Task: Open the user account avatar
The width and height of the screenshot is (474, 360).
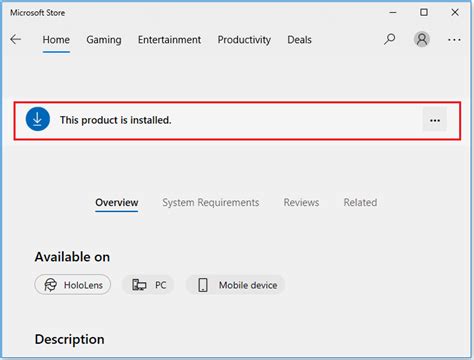Action: click(422, 39)
